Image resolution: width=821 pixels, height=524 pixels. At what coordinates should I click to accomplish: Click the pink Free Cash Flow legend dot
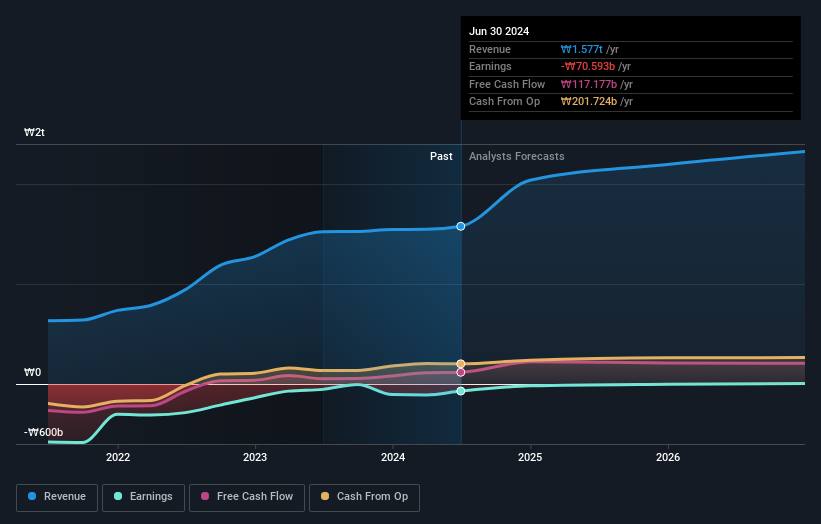click(x=205, y=496)
